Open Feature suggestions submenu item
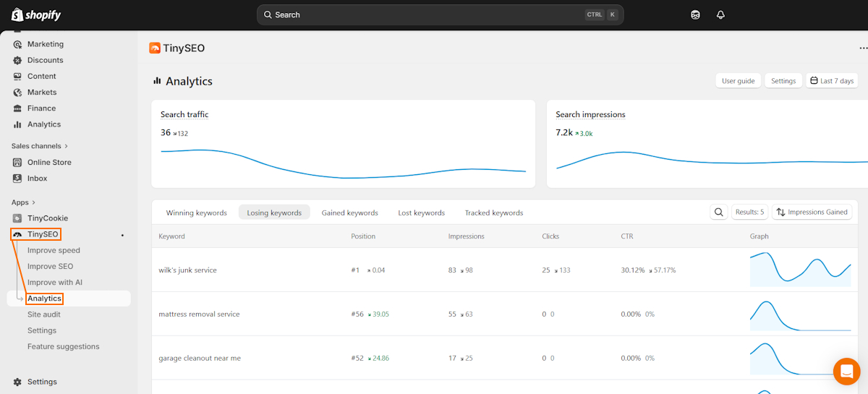The image size is (868, 394). (x=64, y=346)
